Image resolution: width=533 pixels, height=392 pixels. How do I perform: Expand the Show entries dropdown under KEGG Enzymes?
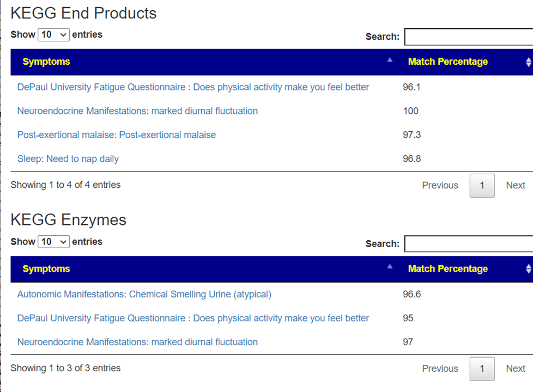pyautogui.click(x=53, y=242)
